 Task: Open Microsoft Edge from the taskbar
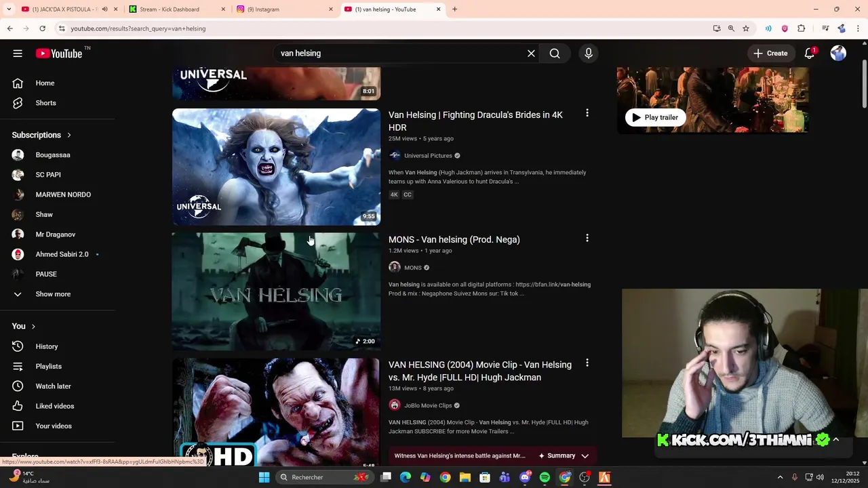point(406,478)
